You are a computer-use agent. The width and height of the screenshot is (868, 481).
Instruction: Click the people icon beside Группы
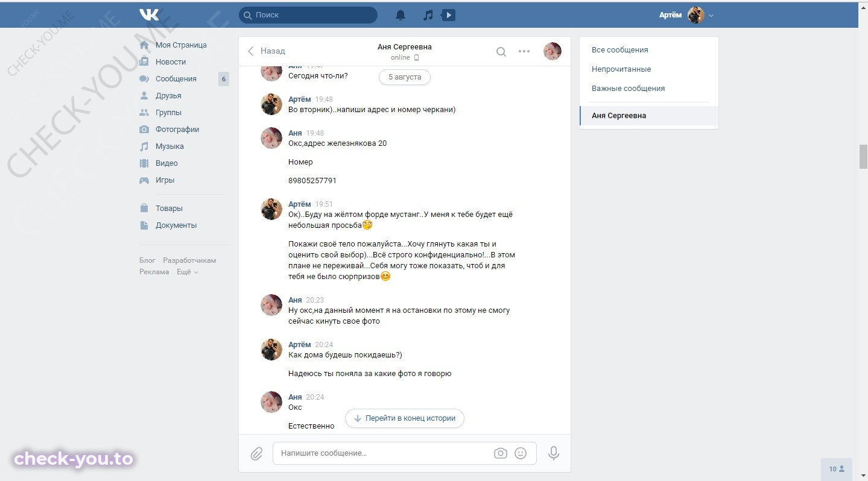pyautogui.click(x=144, y=113)
